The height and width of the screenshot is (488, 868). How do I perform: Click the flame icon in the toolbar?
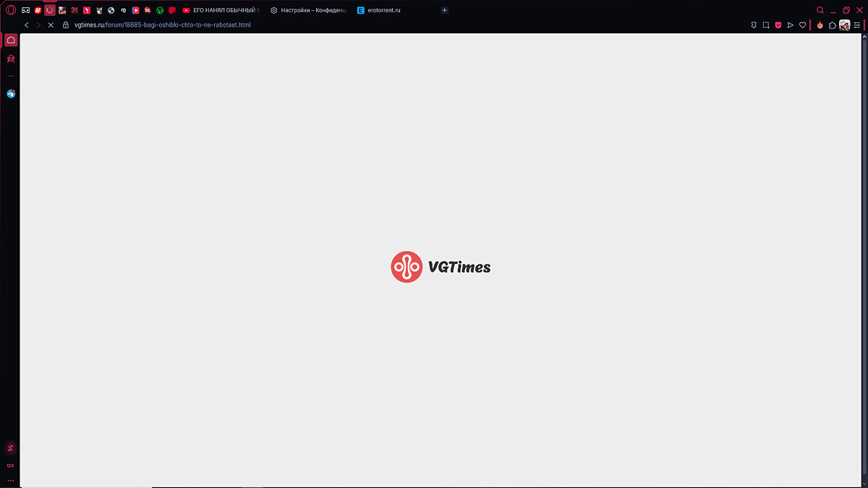820,25
